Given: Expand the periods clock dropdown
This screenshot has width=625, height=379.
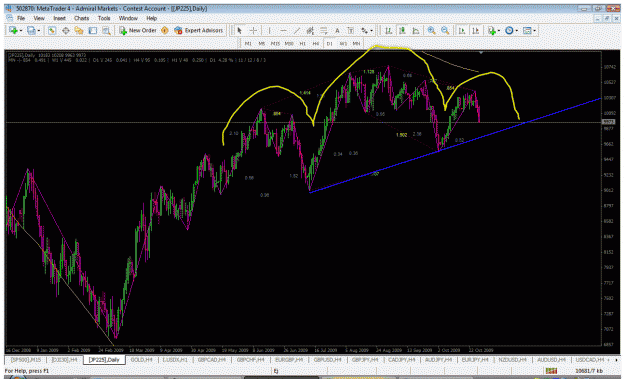Looking at the screenshot, I should (x=517, y=31).
